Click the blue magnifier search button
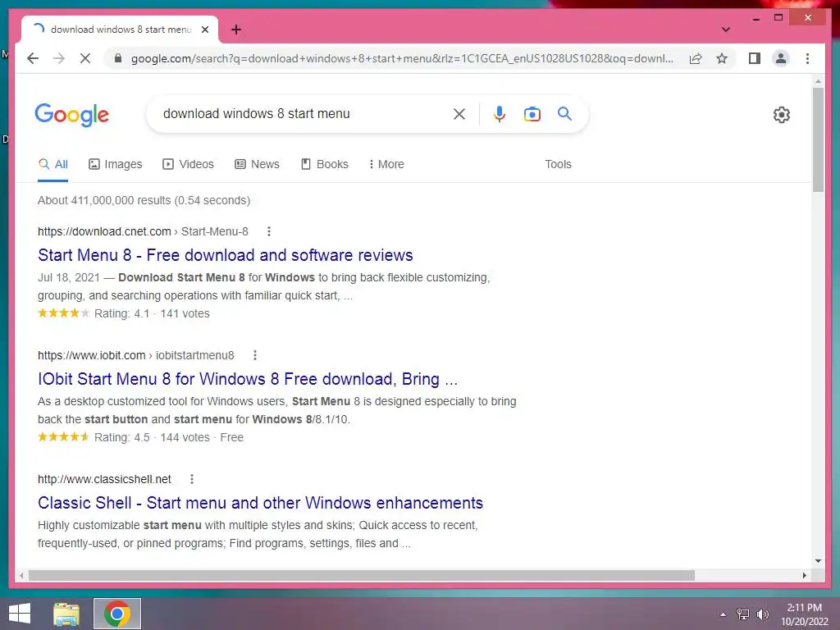 [x=564, y=113]
